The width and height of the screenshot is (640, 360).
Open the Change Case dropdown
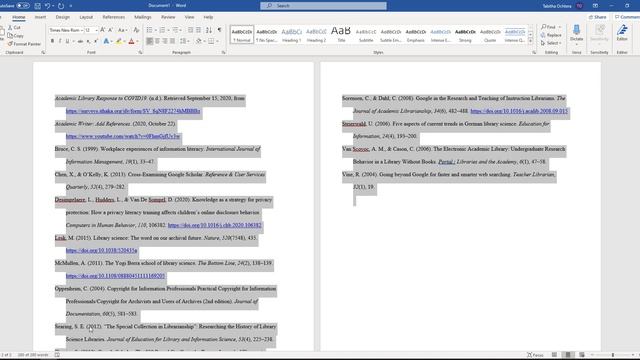122,30
